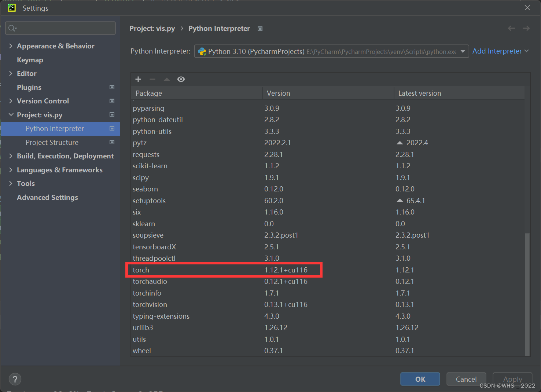Click the back navigation arrow

pyautogui.click(x=511, y=28)
